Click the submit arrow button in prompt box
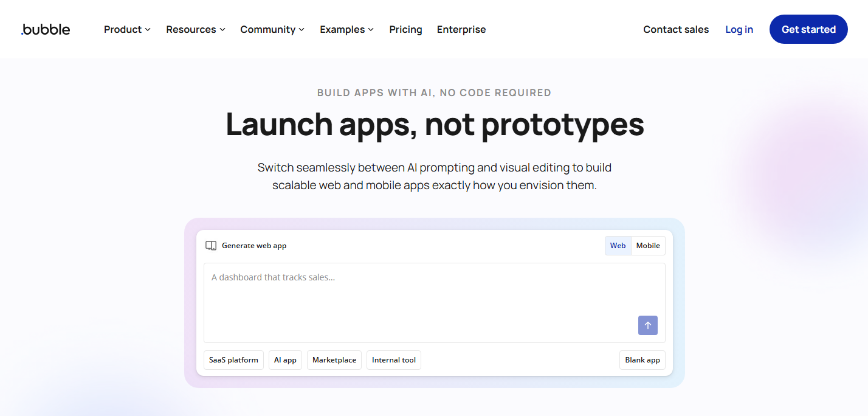This screenshot has height=416, width=868. click(x=647, y=325)
